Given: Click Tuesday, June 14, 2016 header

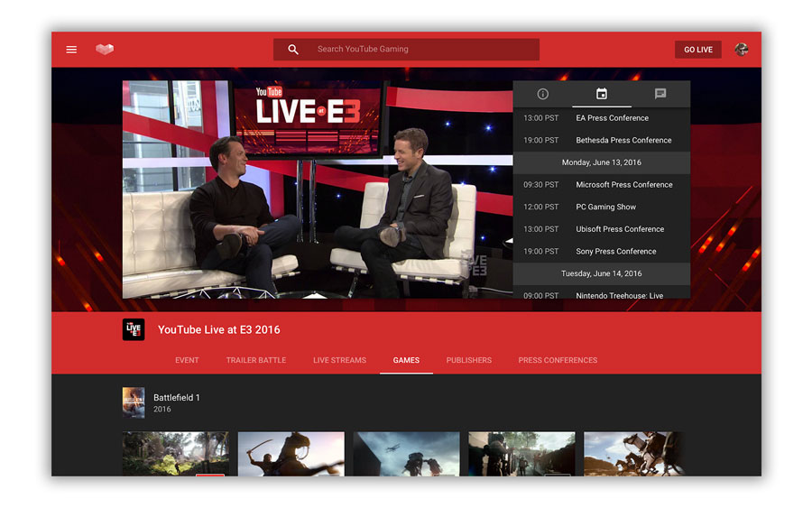Looking at the screenshot, I should tap(602, 273).
